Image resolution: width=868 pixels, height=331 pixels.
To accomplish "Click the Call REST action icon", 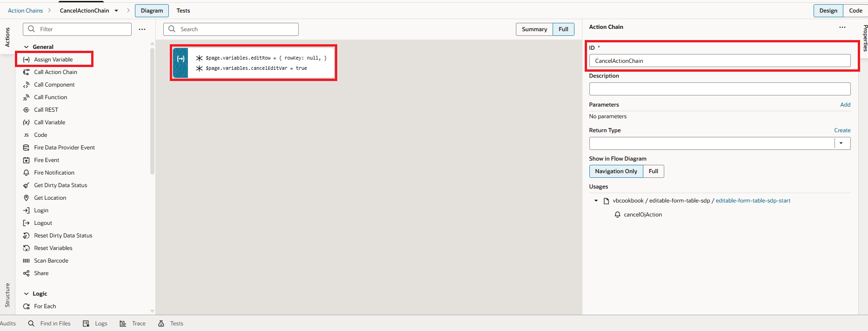I will pos(27,110).
